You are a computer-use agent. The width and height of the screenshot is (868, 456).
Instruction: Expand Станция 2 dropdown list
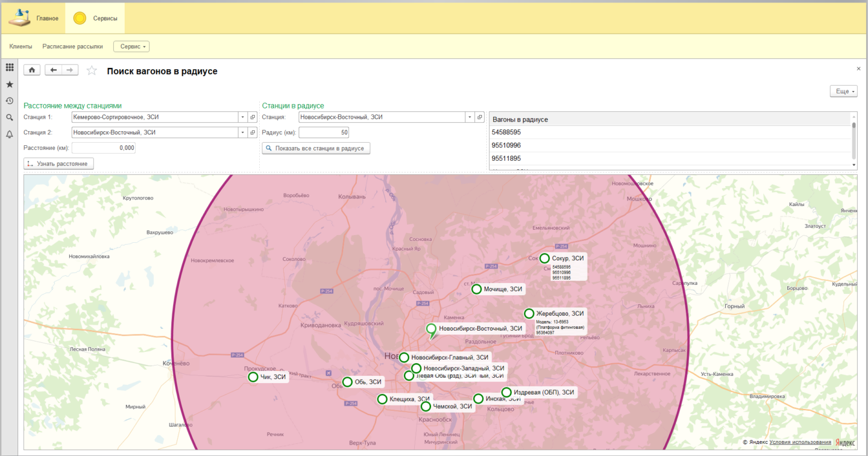click(242, 133)
